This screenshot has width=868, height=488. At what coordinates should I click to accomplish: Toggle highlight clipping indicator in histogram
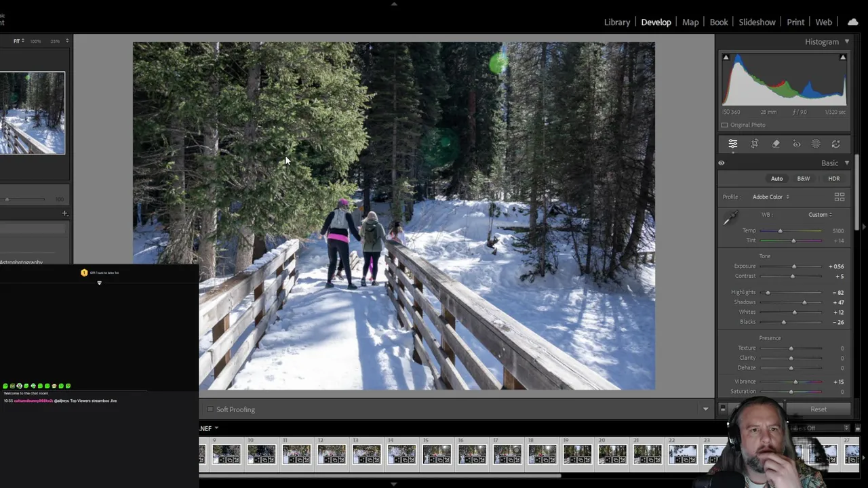[x=843, y=57]
